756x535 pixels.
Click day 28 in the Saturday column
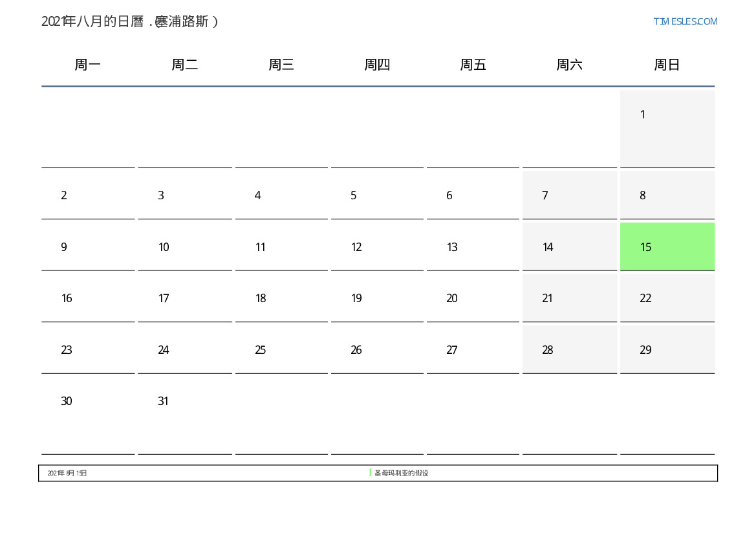coord(569,350)
